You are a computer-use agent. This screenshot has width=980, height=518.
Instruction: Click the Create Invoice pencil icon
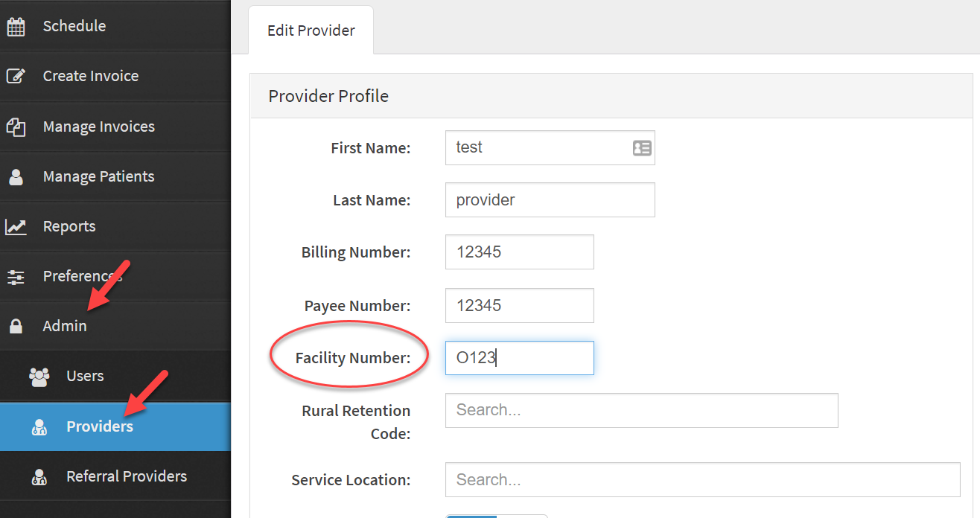point(16,76)
